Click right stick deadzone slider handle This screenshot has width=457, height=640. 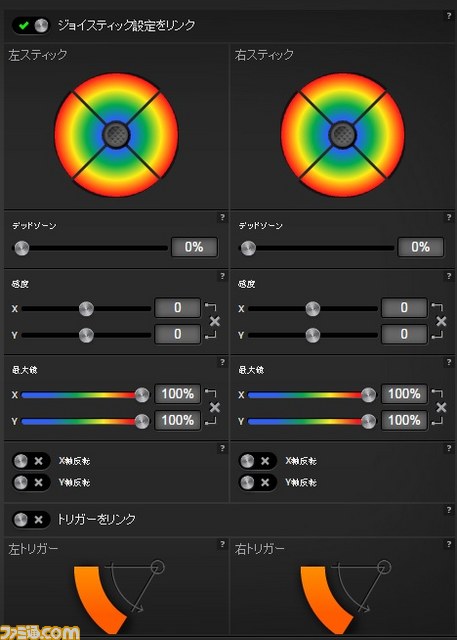(248, 248)
